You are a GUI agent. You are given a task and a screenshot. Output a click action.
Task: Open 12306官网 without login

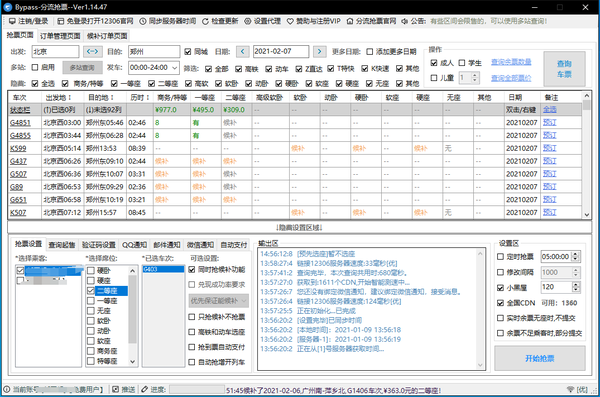pyautogui.click(x=95, y=21)
